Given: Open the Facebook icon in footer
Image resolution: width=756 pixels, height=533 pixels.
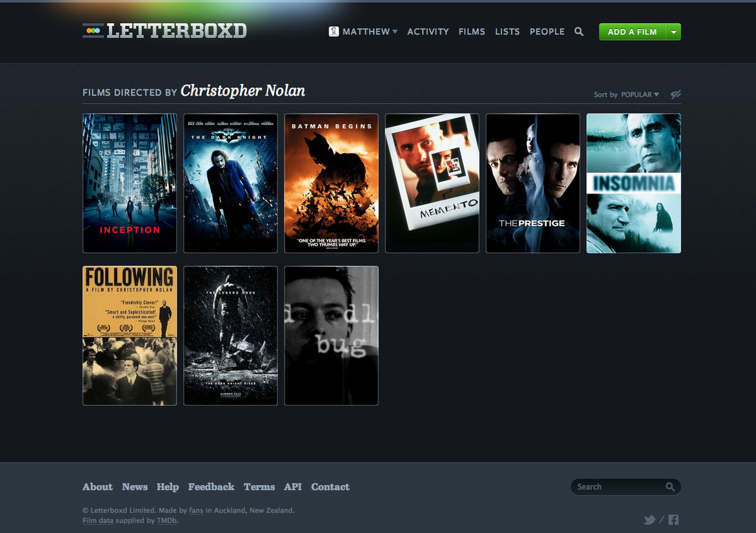Looking at the screenshot, I should point(673,520).
